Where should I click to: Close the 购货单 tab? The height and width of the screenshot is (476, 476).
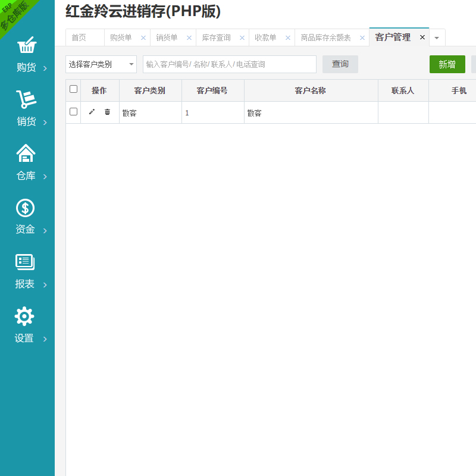click(x=143, y=37)
